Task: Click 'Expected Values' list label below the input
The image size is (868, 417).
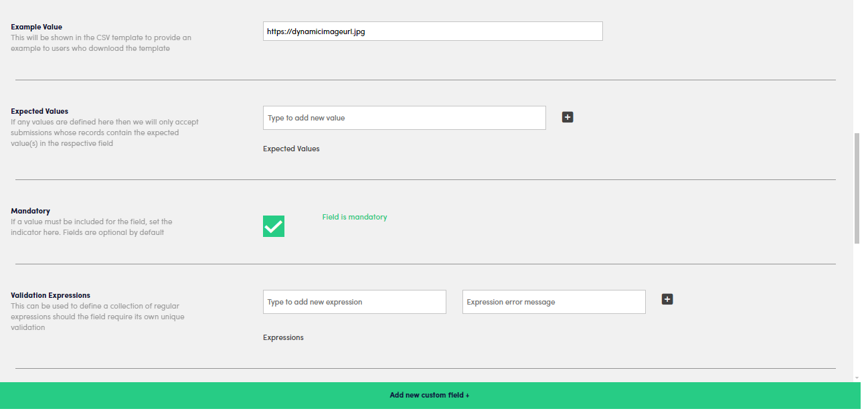Action: [x=291, y=149]
